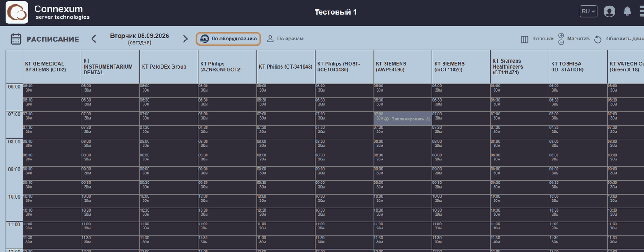
Task: Select the 10:30 slot for KT Siemens Healthineers
Action: pyautogui.click(x=519, y=215)
